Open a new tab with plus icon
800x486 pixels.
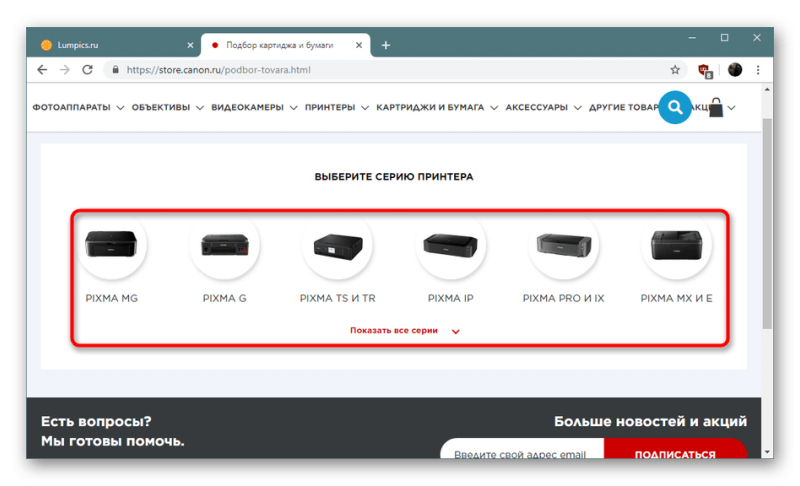[x=386, y=45]
